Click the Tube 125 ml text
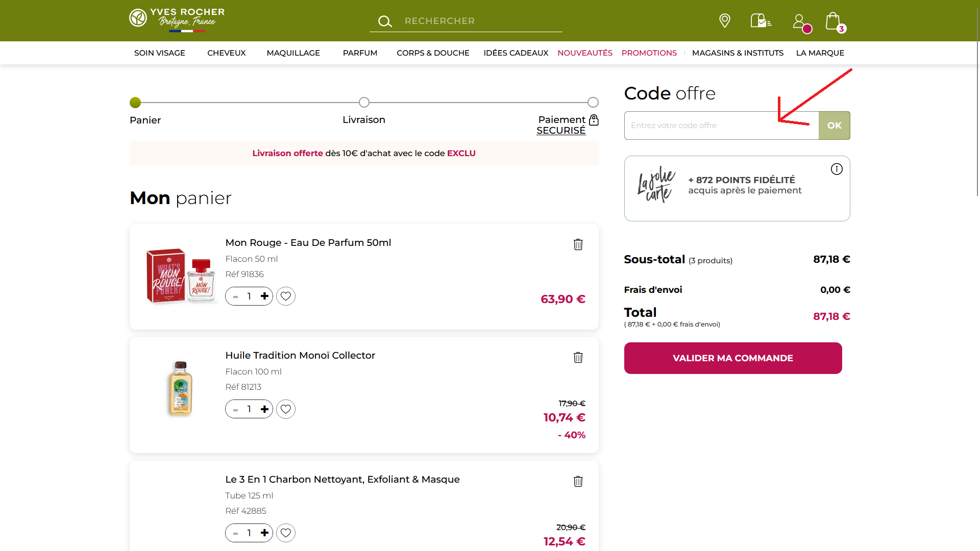The width and height of the screenshot is (980, 551). pyautogui.click(x=249, y=496)
